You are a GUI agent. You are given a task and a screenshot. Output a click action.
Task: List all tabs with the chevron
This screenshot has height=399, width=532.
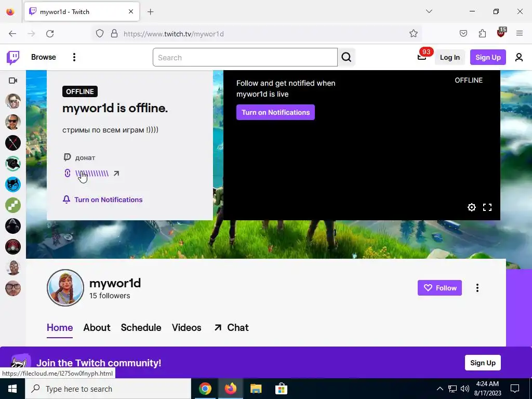coord(429,11)
